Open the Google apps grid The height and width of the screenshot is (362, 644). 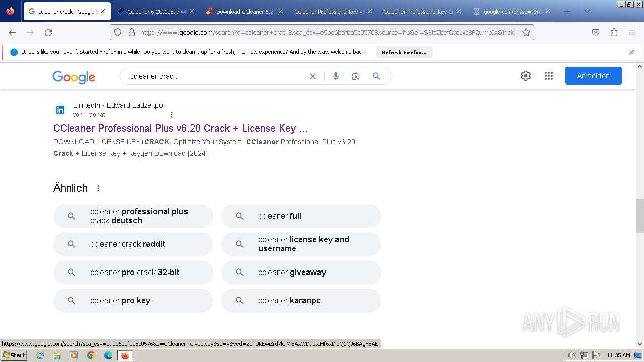point(549,76)
